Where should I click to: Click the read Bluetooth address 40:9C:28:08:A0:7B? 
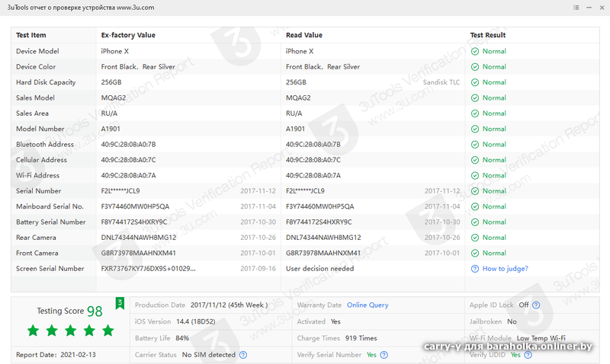click(313, 145)
